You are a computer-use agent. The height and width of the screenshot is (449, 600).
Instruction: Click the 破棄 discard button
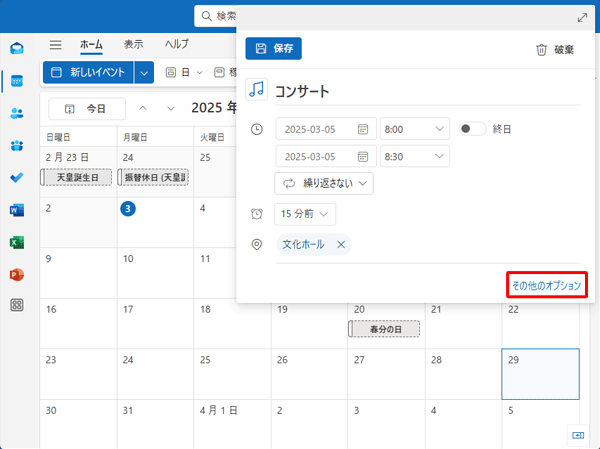tap(555, 50)
